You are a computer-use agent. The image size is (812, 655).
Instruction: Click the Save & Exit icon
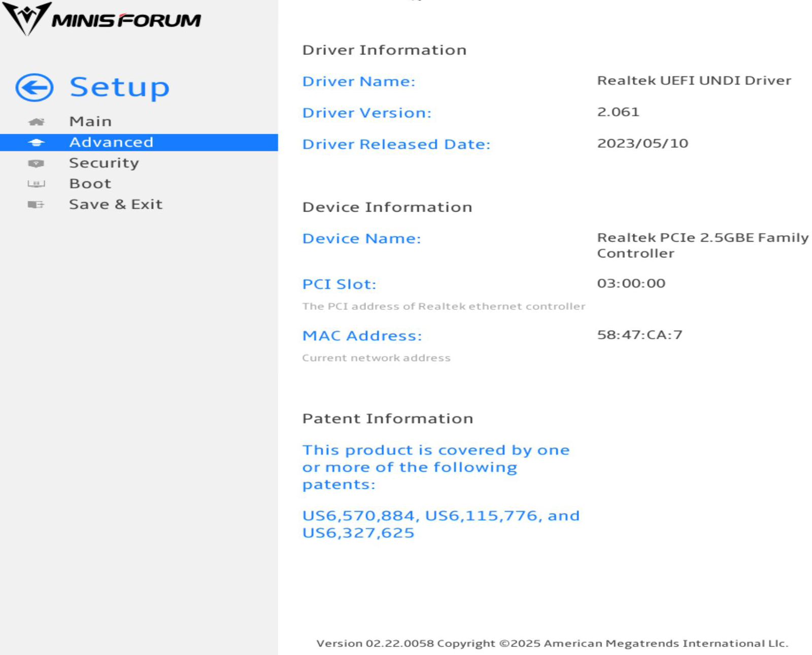coord(36,205)
